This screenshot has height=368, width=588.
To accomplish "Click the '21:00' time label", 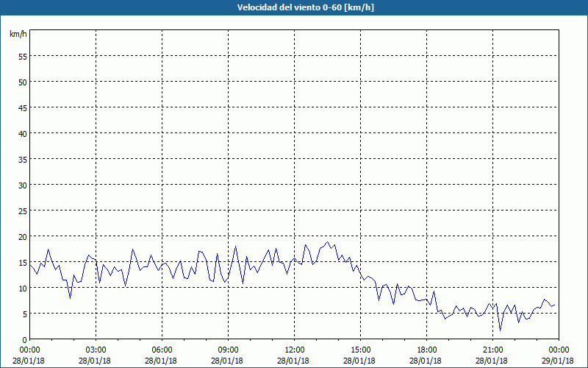I will pos(492,350).
